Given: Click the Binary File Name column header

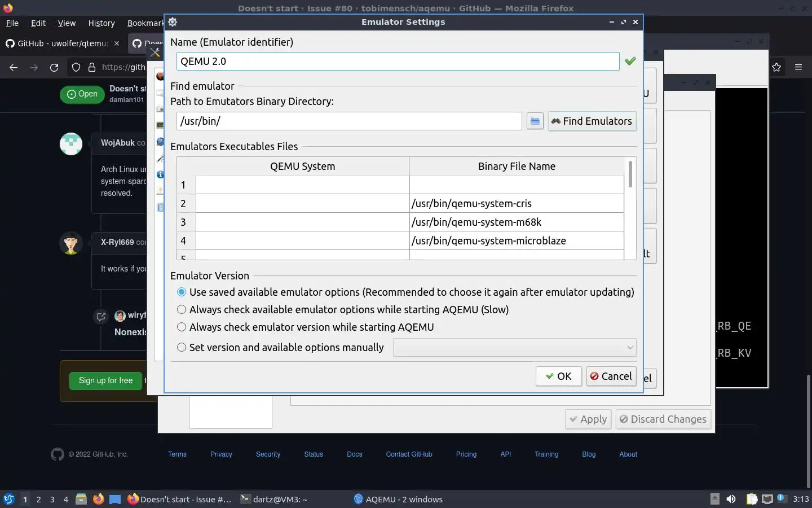Looking at the screenshot, I should pos(517,166).
